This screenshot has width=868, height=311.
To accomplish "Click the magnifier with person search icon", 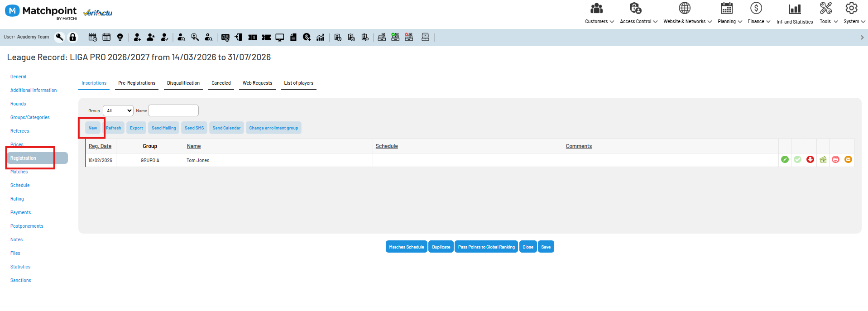I will (x=195, y=37).
